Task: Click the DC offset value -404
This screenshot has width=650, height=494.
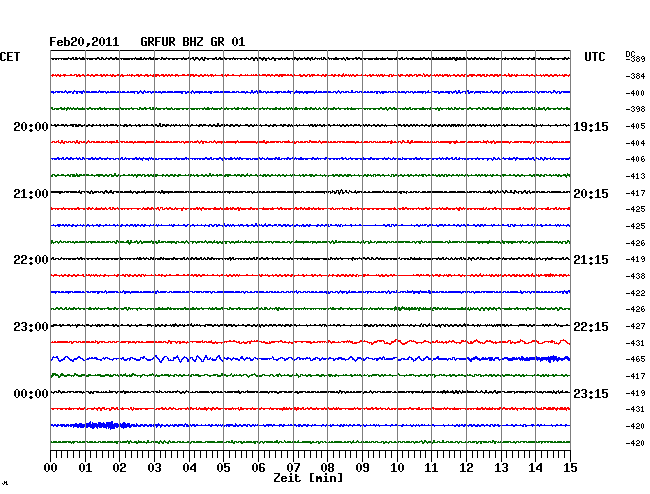Action: 635,143
